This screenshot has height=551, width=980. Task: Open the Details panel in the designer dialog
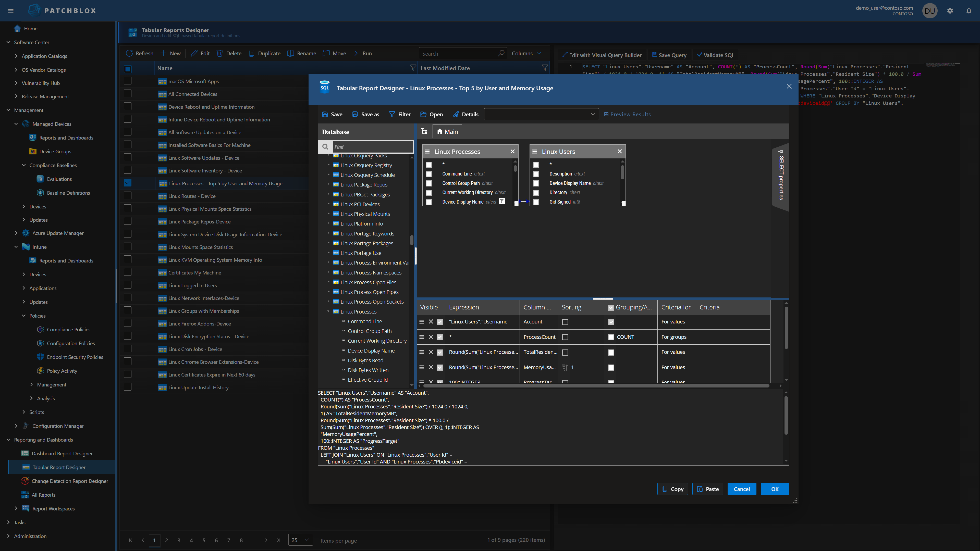465,114
